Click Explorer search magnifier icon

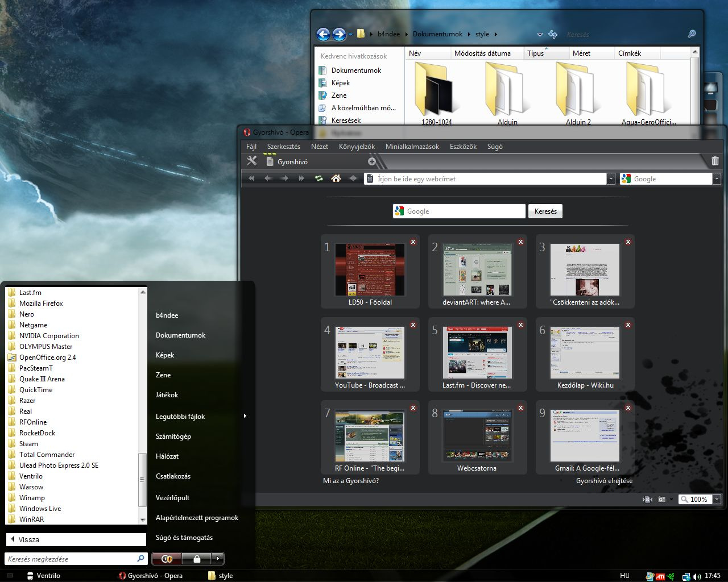[692, 34]
